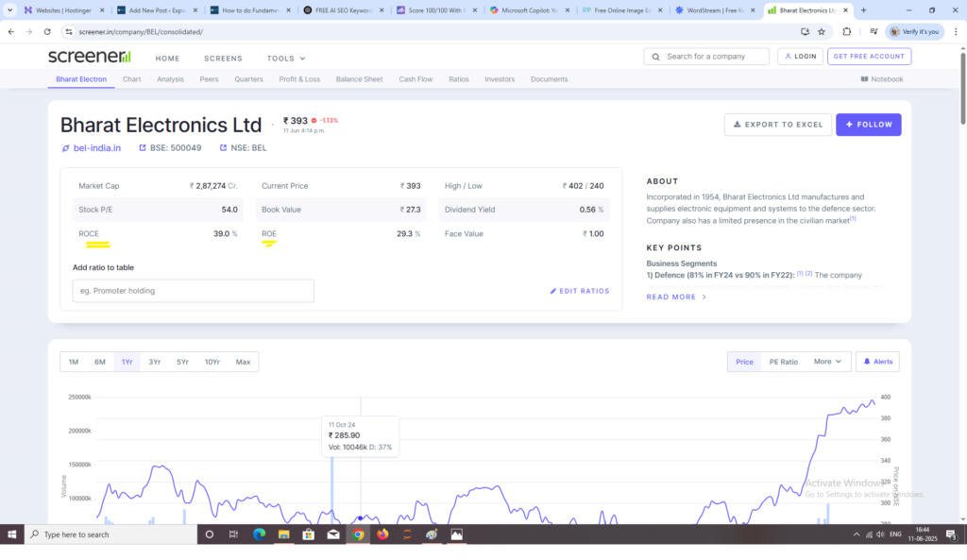
Task: Switch to the Quarters section tab
Action: (248, 79)
